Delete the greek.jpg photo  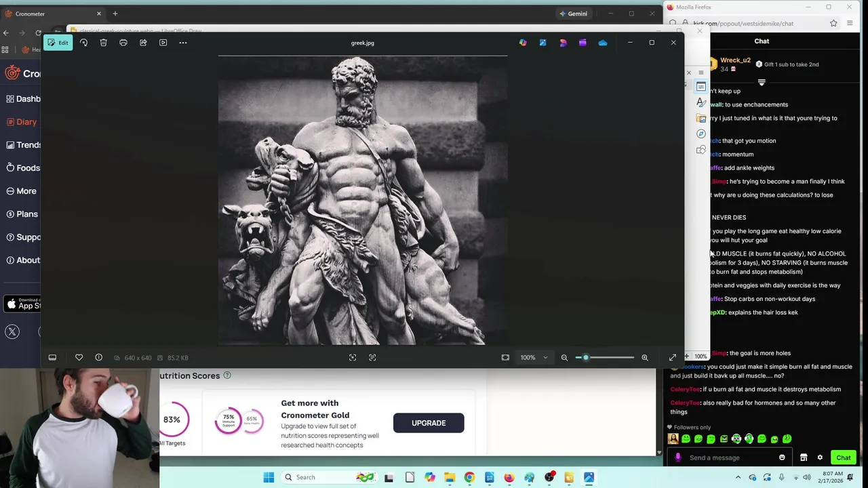point(103,43)
